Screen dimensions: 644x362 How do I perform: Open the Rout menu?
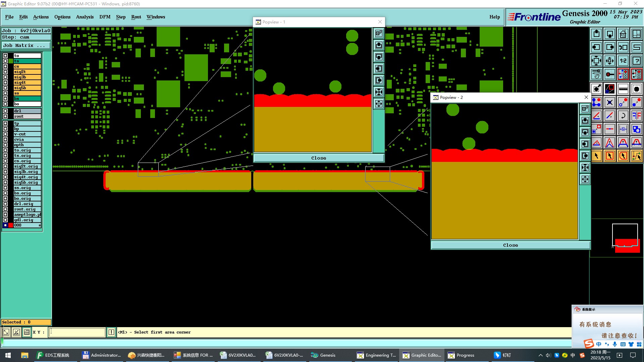pos(136,17)
